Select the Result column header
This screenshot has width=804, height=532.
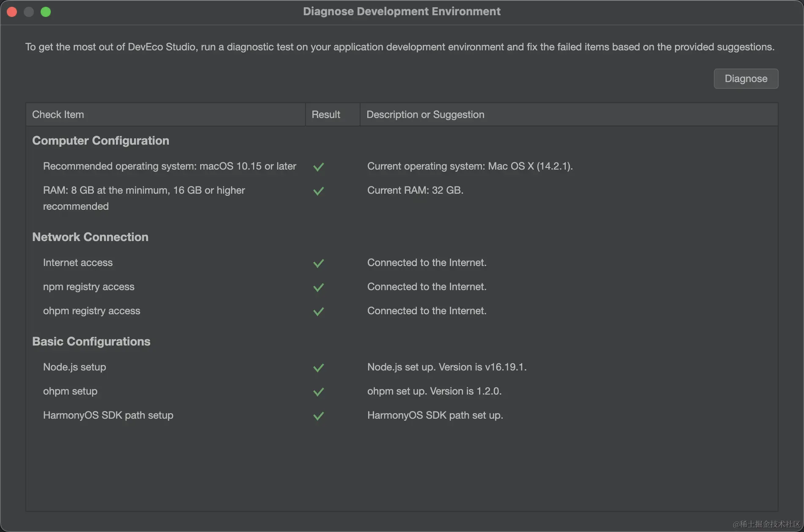(326, 115)
